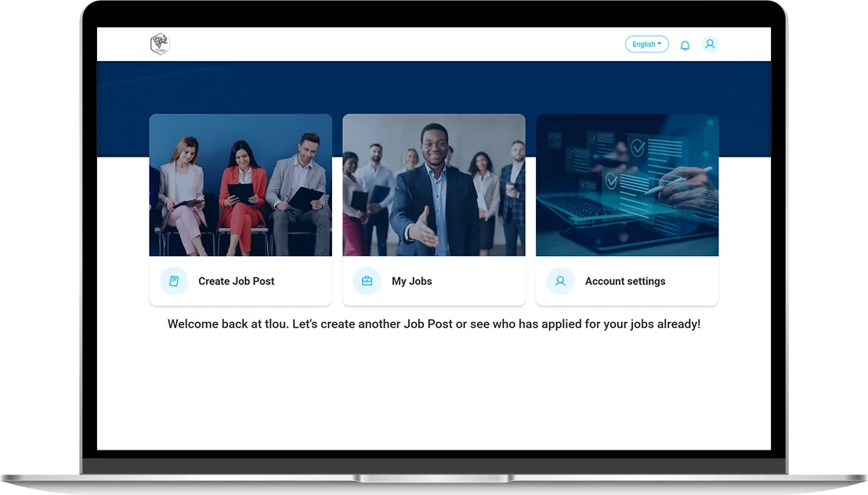Screen dimensions: 868x495
Task: Click the caret arrow inside the English selector
Action: 660,44
